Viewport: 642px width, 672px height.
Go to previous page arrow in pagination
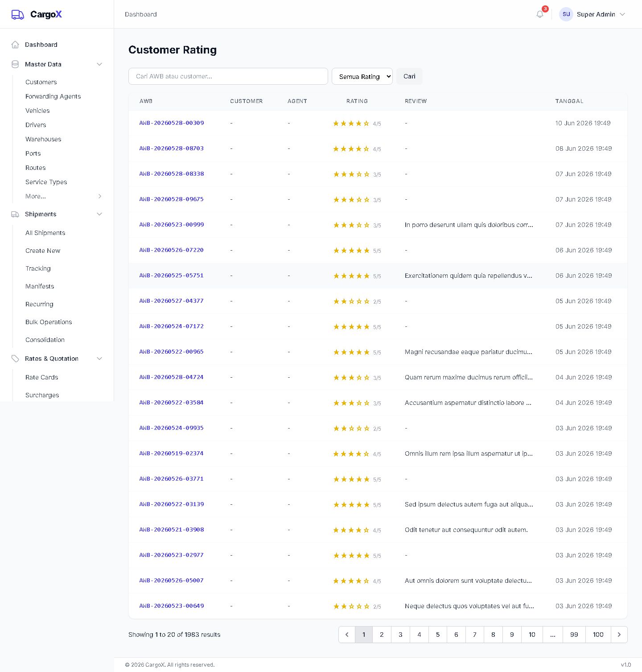[347, 635]
